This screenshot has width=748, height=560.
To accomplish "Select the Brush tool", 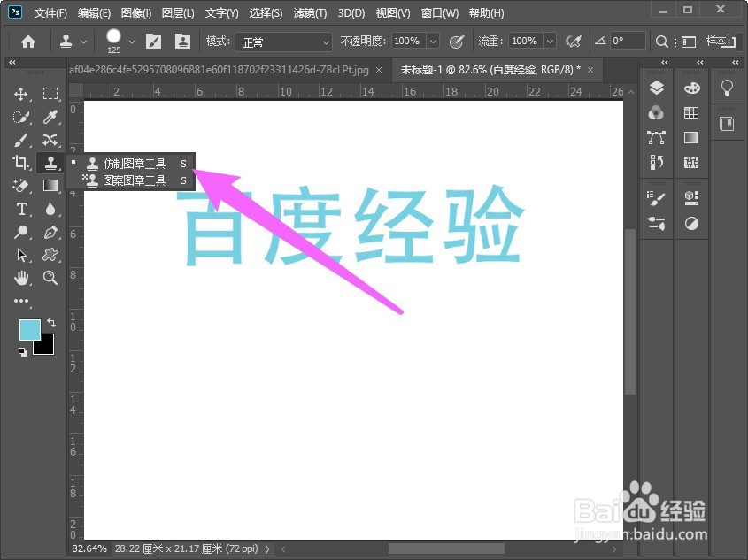I will (x=20, y=140).
